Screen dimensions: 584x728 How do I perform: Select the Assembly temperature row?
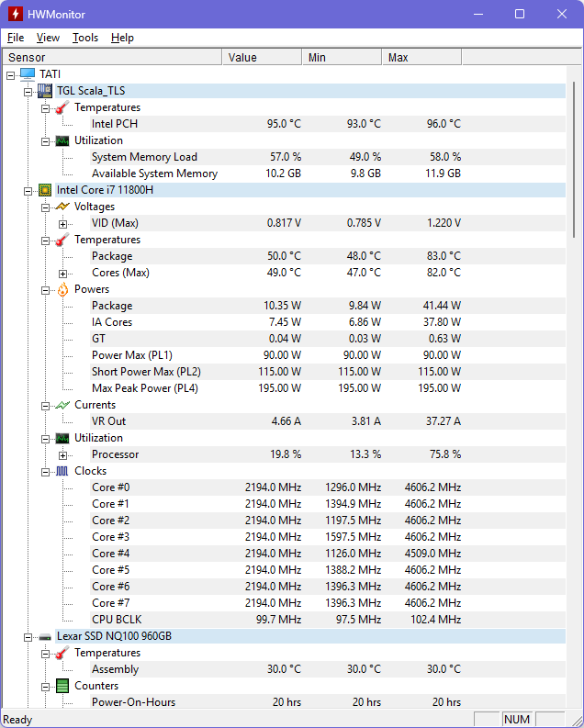pos(328,669)
